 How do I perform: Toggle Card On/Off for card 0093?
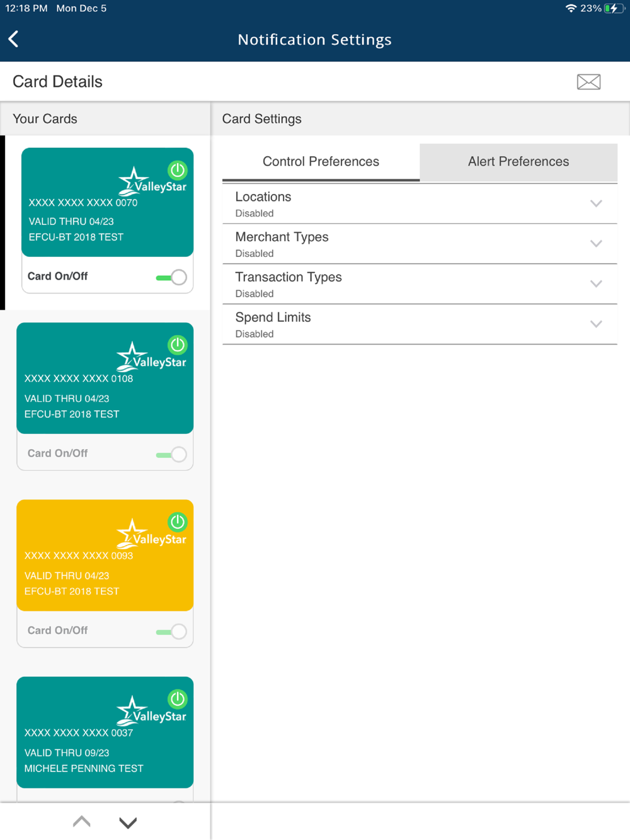(171, 631)
